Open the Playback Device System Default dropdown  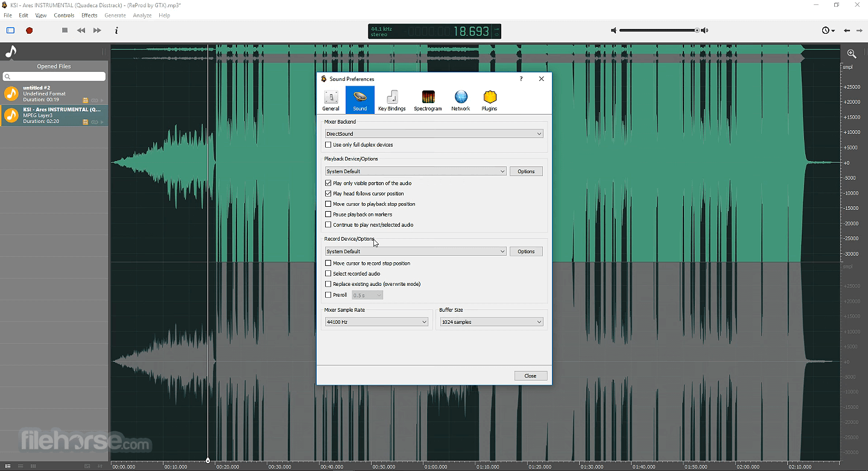coord(416,171)
